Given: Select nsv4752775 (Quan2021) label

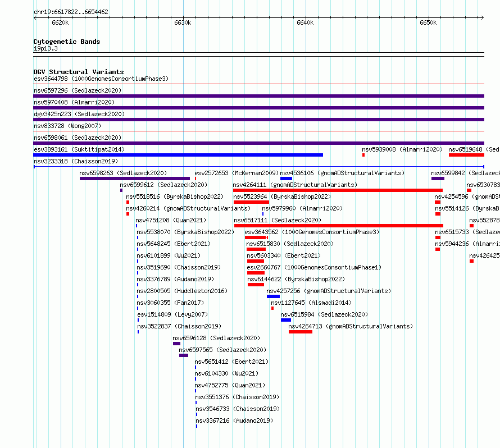Looking at the screenshot, I should [230, 385].
